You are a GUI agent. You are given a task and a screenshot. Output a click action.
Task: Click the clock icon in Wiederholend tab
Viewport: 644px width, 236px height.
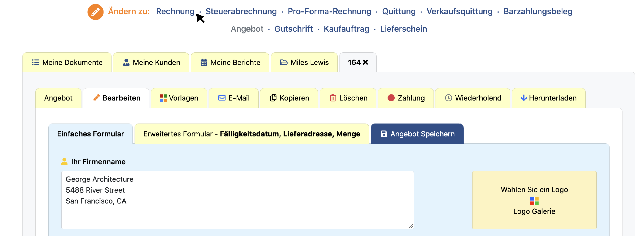click(x=448, y=98)
